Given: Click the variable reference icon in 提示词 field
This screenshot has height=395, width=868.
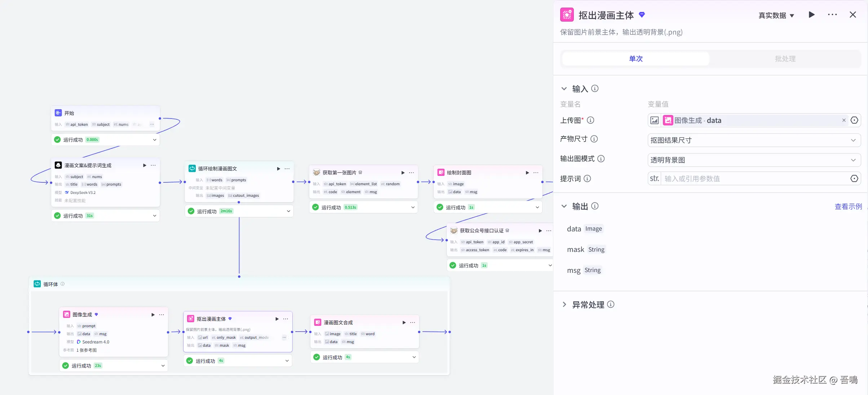Looking at the screenshot, I should [x=854, y=179].
